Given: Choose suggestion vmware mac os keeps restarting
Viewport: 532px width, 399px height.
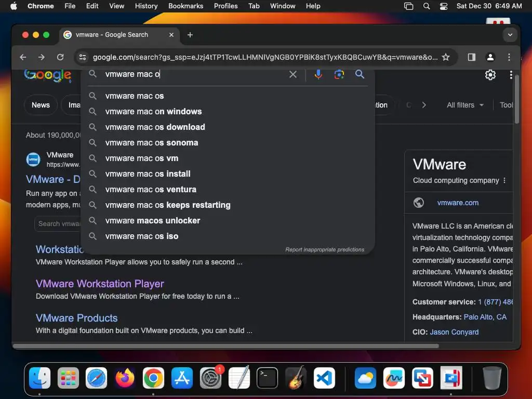Looking at the screenshot, I should coord(228,205).
